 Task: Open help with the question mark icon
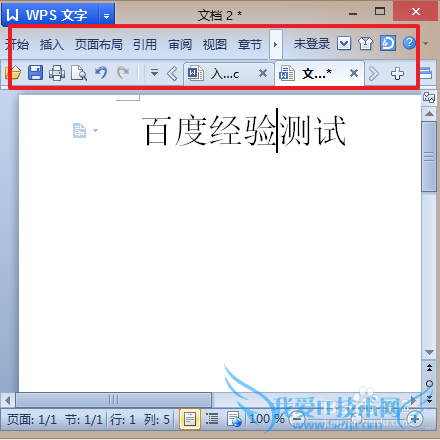click(409, 43)
